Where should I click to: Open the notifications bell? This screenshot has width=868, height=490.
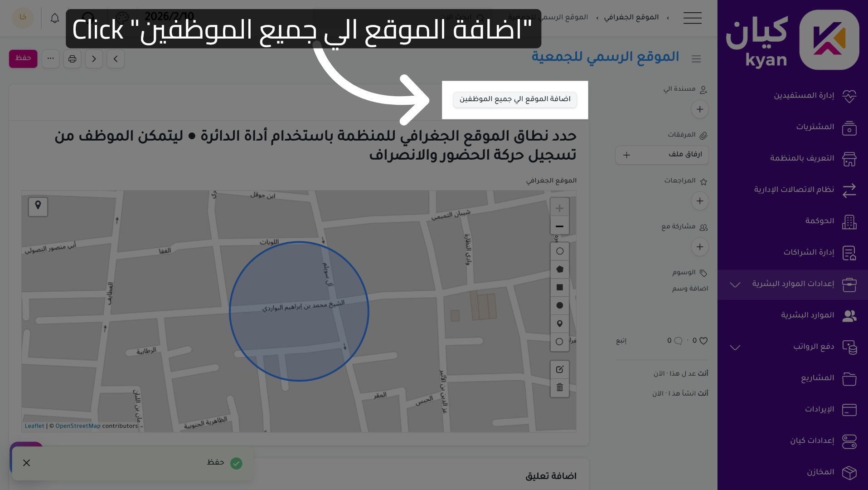(x=54, y=17)
